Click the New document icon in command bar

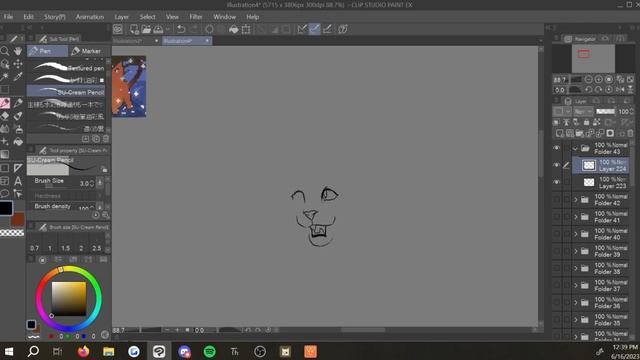[134, 29]
